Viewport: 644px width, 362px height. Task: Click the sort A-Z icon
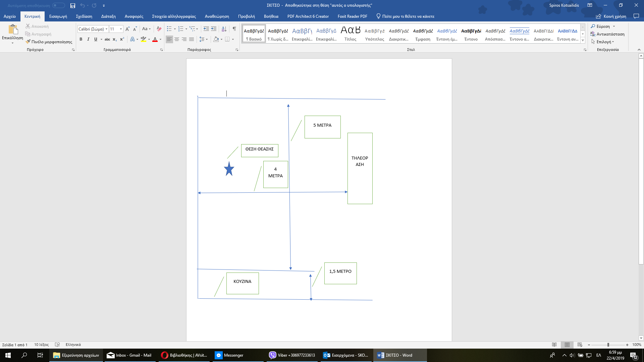pos(224,29)
